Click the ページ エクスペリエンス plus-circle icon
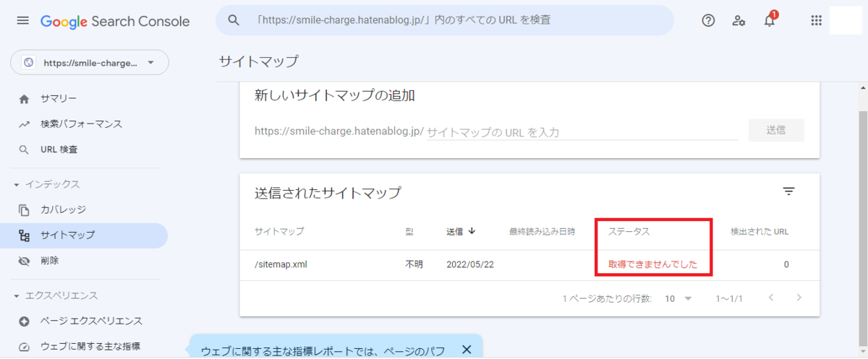Image resolution: width=868 pixels, height=359 pixels. pyautogui.click(x=25, y=321)
